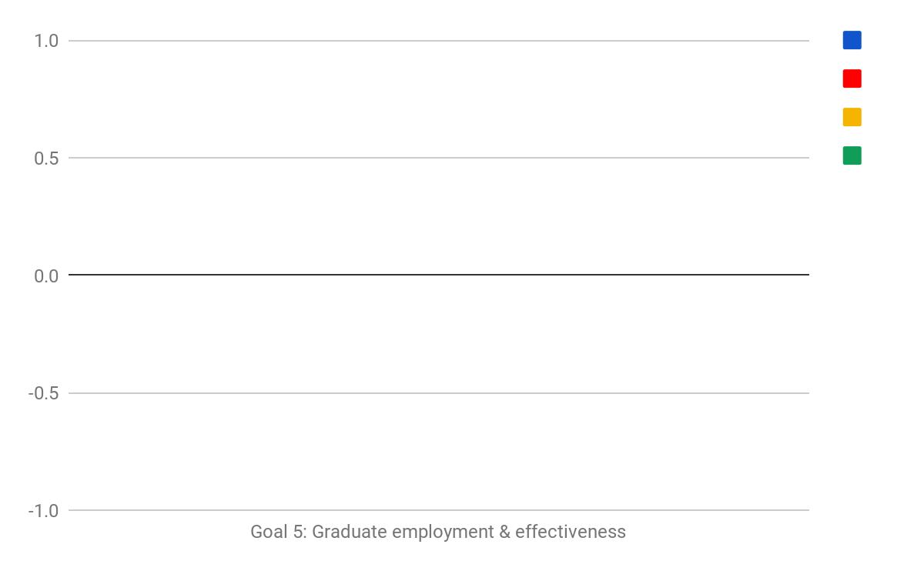Screen dimensions: 924x571
Task: Click the bottom gridline at -1.0
Action: [x=439, y=509]
